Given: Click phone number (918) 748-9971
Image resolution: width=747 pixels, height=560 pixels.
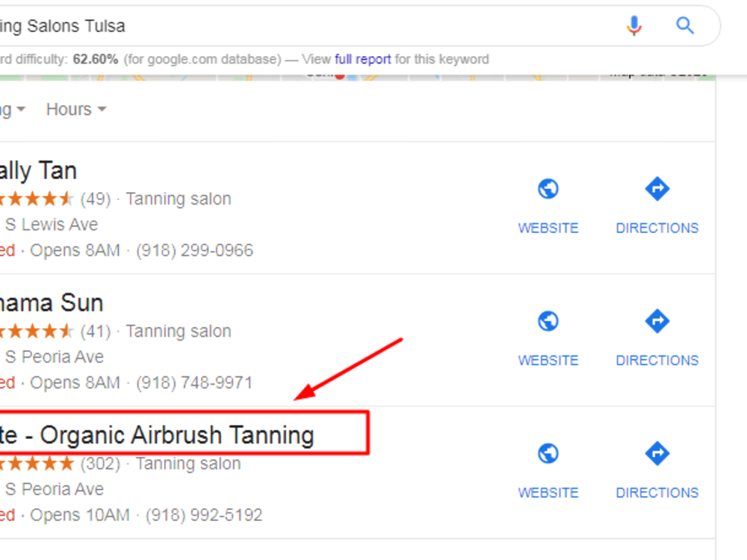Looking at the screenshot, I should [194, 383].
